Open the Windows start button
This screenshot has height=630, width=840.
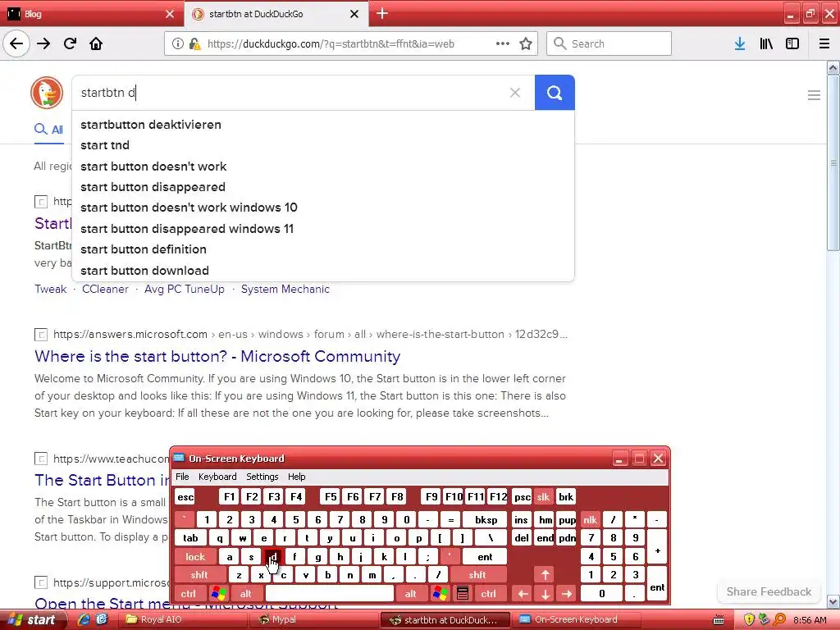click(x=32, y=620)
